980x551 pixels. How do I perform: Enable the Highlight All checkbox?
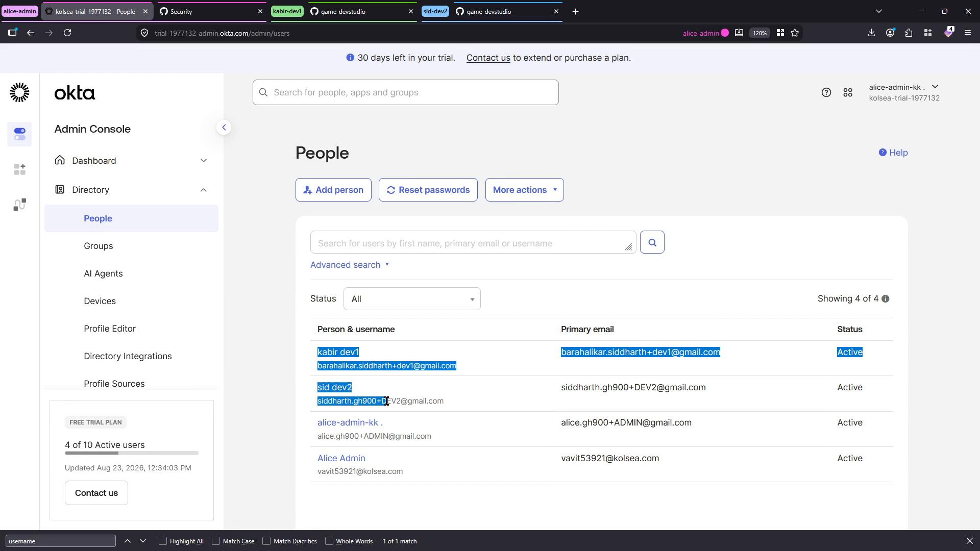pyautogui.click(x=163, y=541)
